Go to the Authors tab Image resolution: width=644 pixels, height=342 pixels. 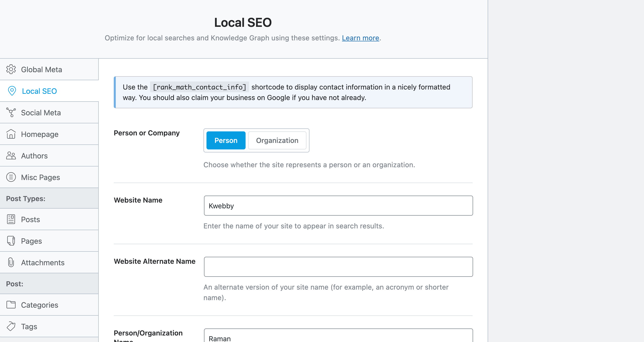tap(49, 156)
